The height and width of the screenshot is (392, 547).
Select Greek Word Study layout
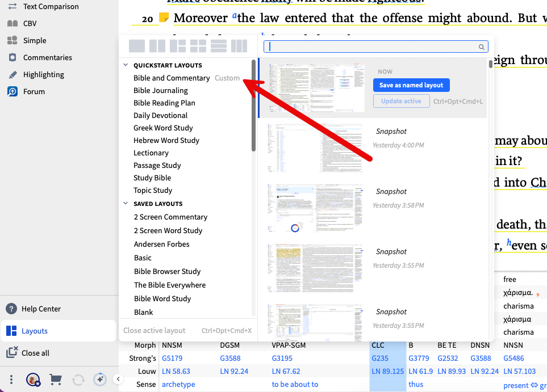click(163, 128)
